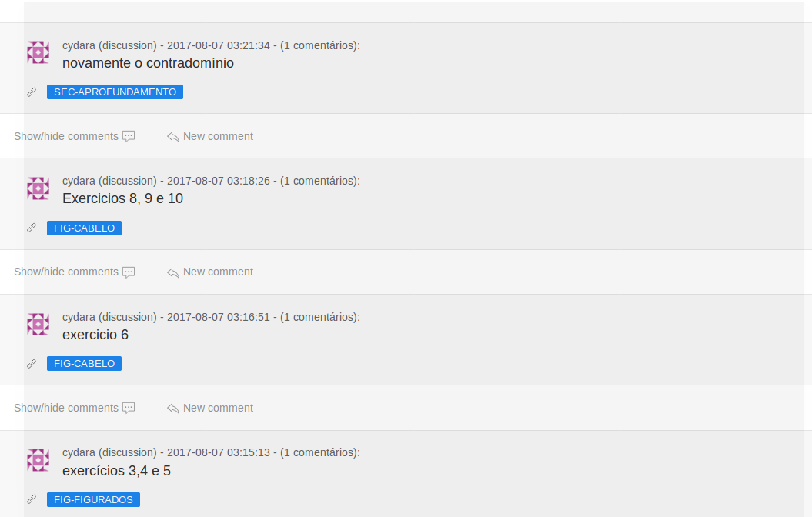The height and width of the screenshot is (517, 812).
Task: Toggle Show/hide comments under 'novamente o contradomínio'
Action: click(75, 136)
